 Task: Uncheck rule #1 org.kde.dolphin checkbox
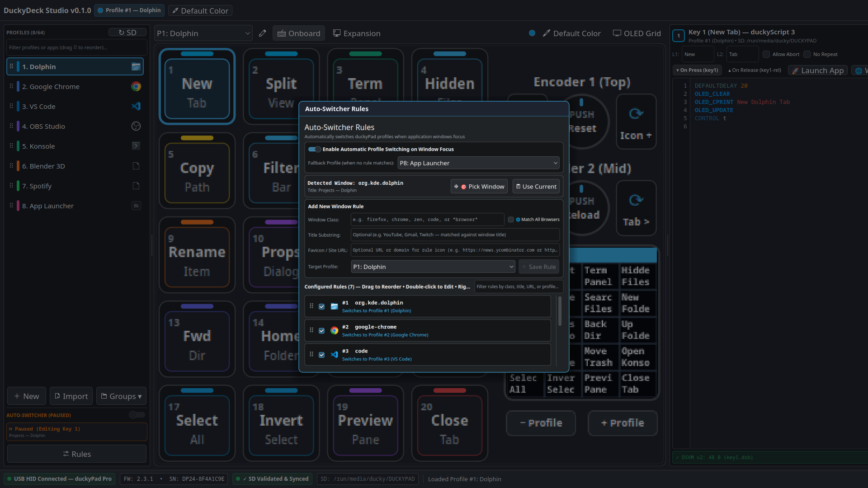[322, 306]
